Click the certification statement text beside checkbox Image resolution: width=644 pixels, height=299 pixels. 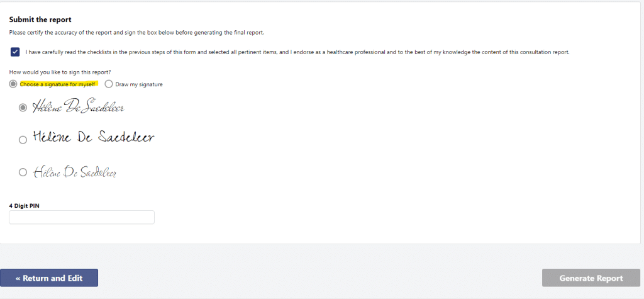coord(297,52)
